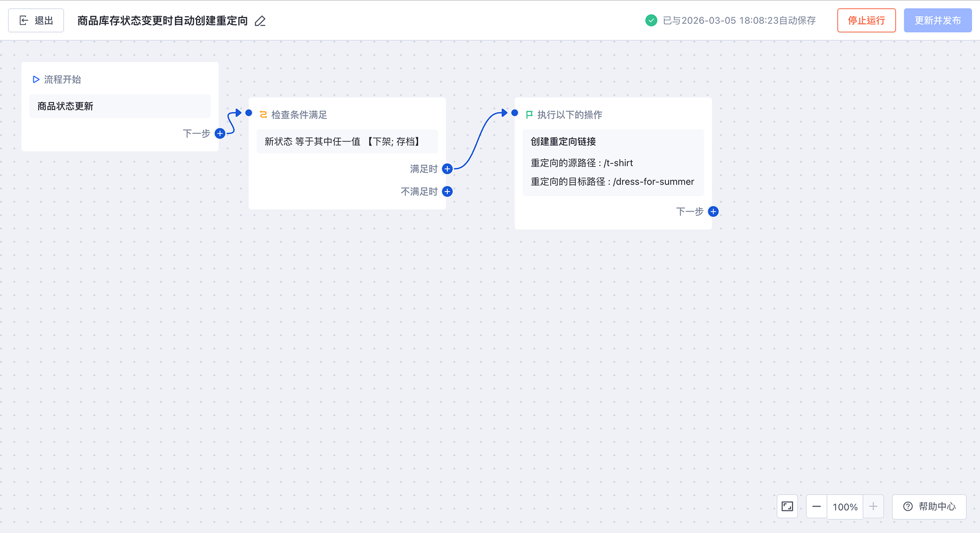Click the 100% zoom level display
The height and width of the screenshot is (533, 980).
(x=845, y=506)
